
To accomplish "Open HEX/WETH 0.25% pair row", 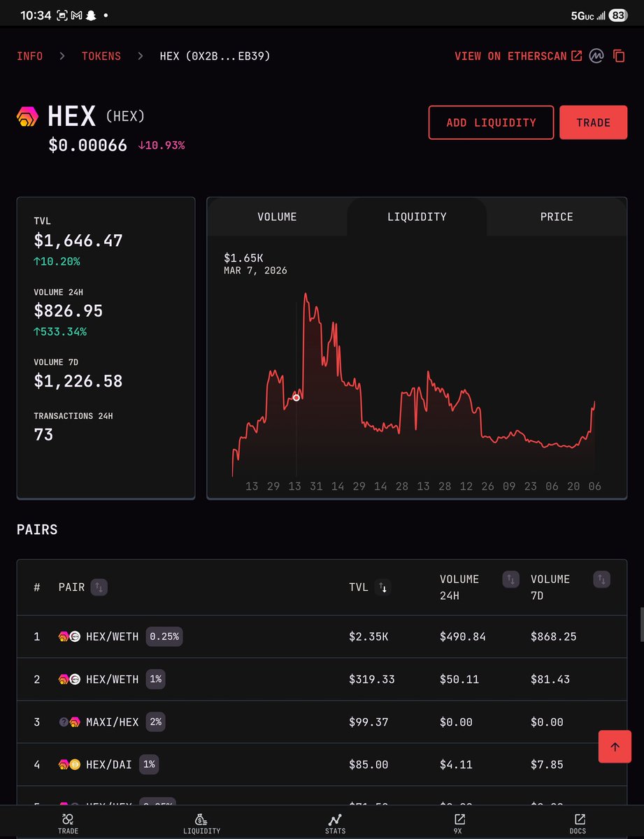I will (322, 637).
